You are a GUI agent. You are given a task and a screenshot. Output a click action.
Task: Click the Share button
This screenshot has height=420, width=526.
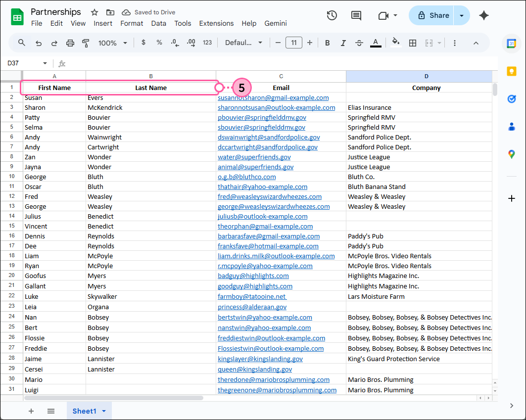pyautogui.click(x=431, y=15)
